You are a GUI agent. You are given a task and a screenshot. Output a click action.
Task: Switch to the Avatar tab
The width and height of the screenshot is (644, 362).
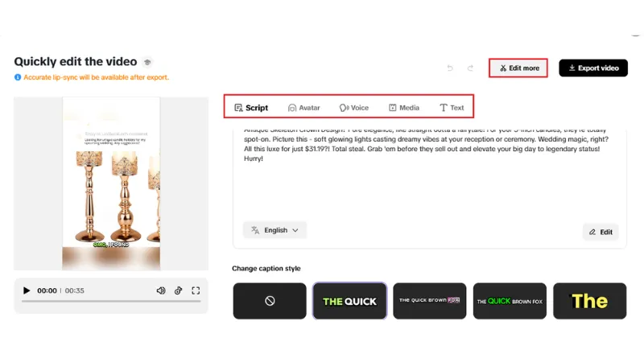pos(304,108)
